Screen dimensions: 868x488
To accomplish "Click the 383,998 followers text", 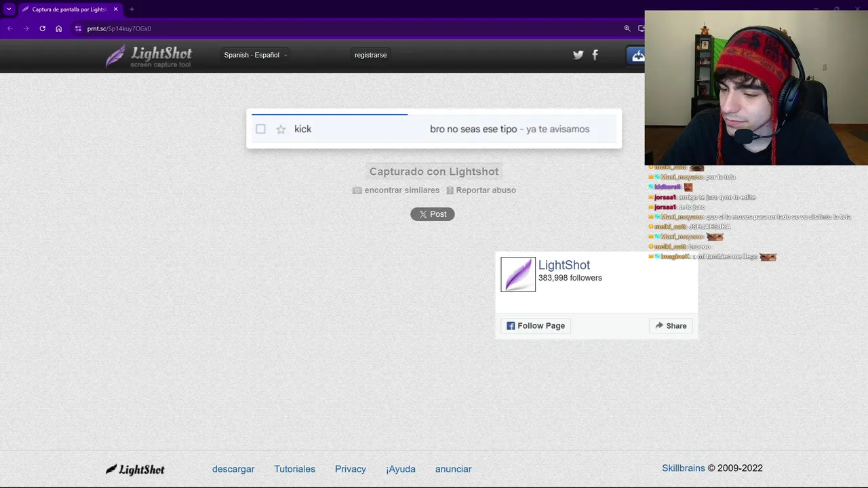I will (570, 278).
